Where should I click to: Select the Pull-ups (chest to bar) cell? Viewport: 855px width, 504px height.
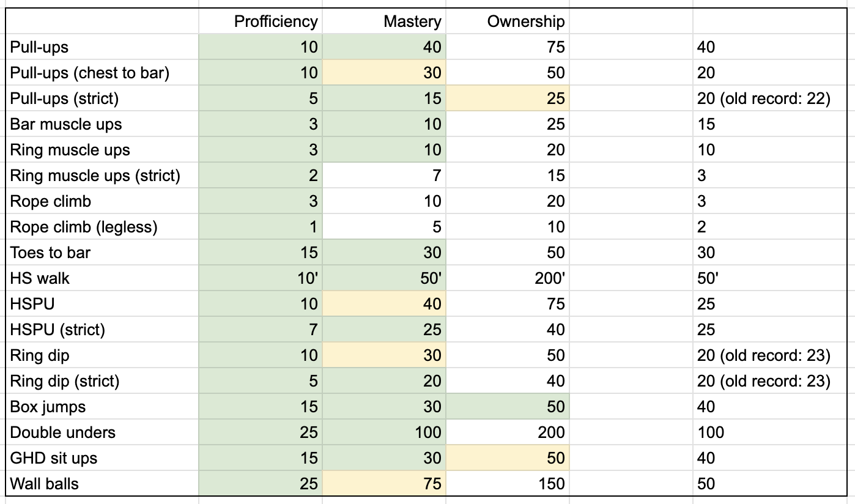(90, 73)
